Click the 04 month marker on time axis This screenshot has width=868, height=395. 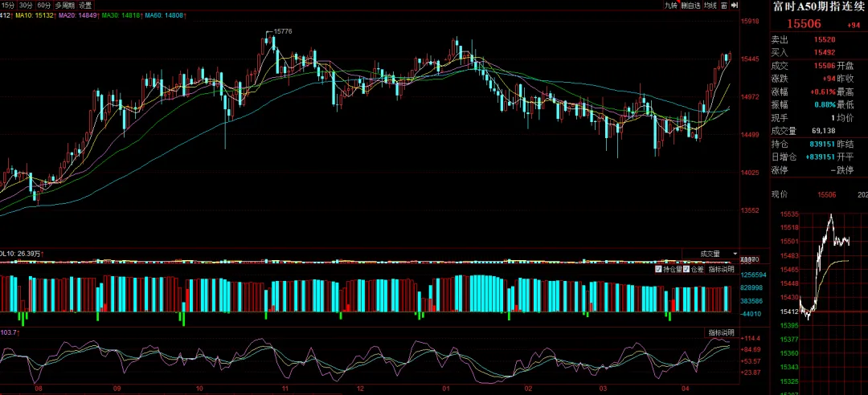(684, 389)
